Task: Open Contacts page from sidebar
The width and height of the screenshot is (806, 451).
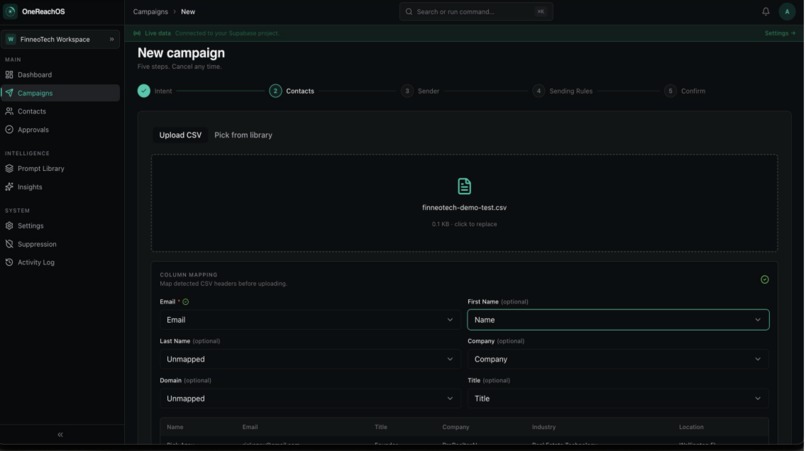Action: pyautogui.click(x=60, y=111)
